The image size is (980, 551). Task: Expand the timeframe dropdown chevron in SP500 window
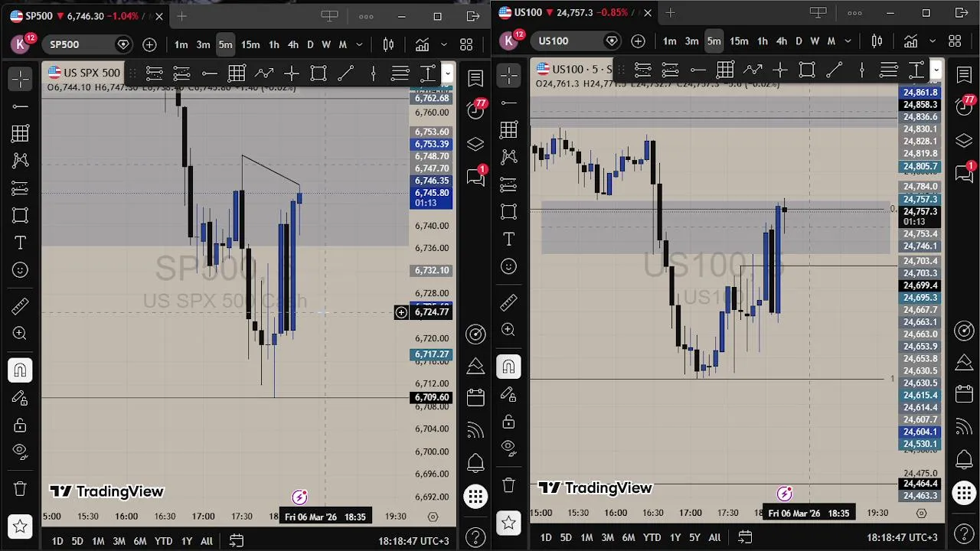359,44
